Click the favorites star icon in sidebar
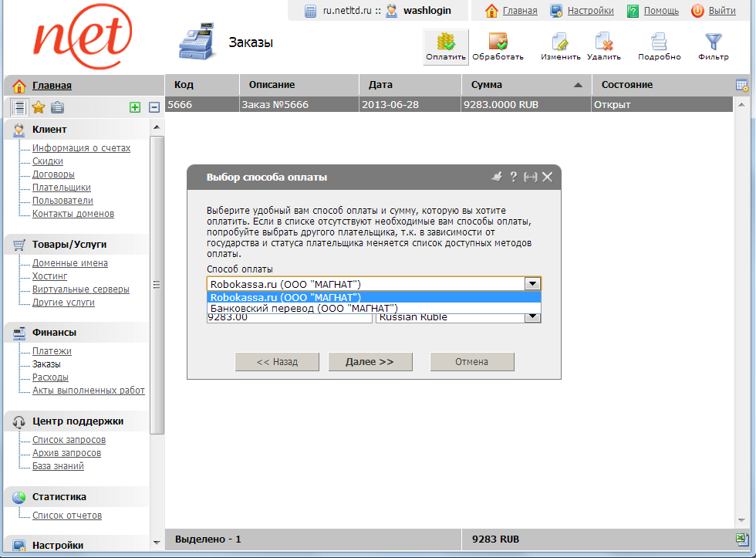The image size is (756, 558). tap(38, 107)
